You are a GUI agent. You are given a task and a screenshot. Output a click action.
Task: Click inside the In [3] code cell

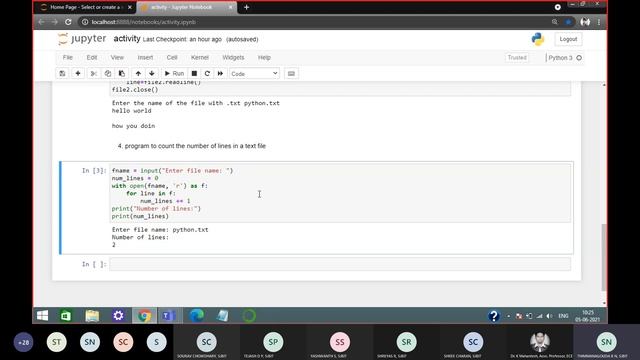click(x=340, y=193)
